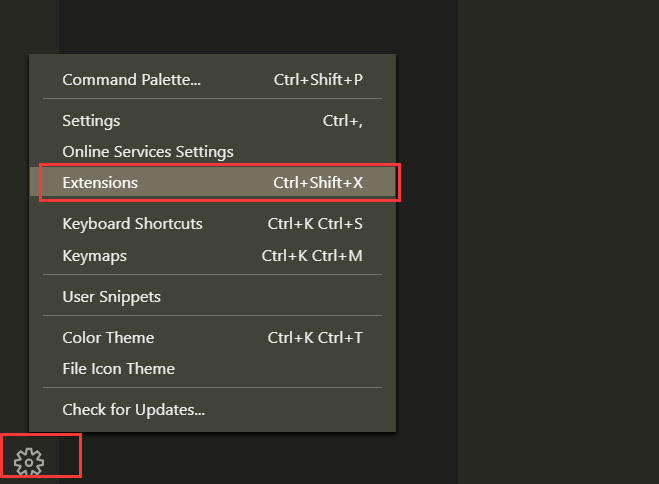Click the Manage gear icon
Viewport: 659px width, 484px height.
point(30,461)
